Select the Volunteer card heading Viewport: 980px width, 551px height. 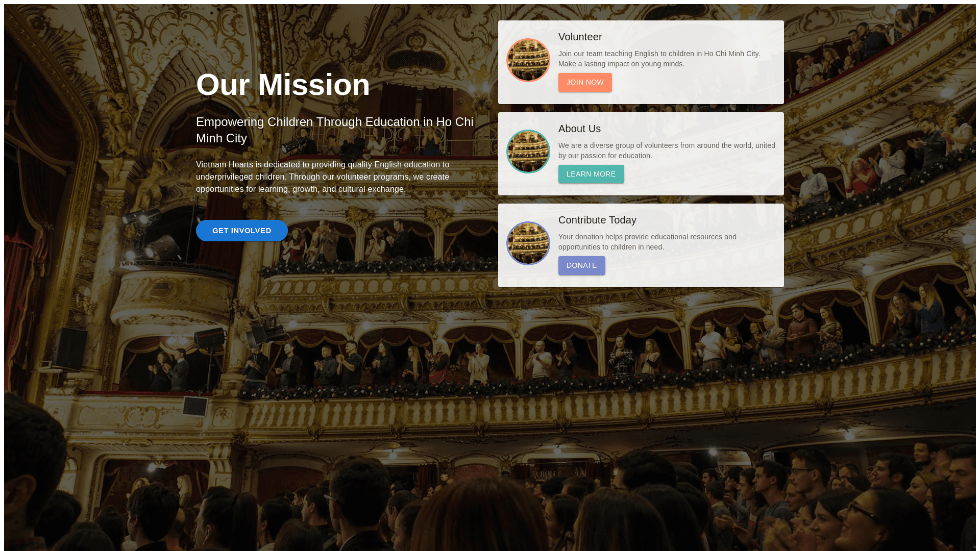click(x=580, y=37)
